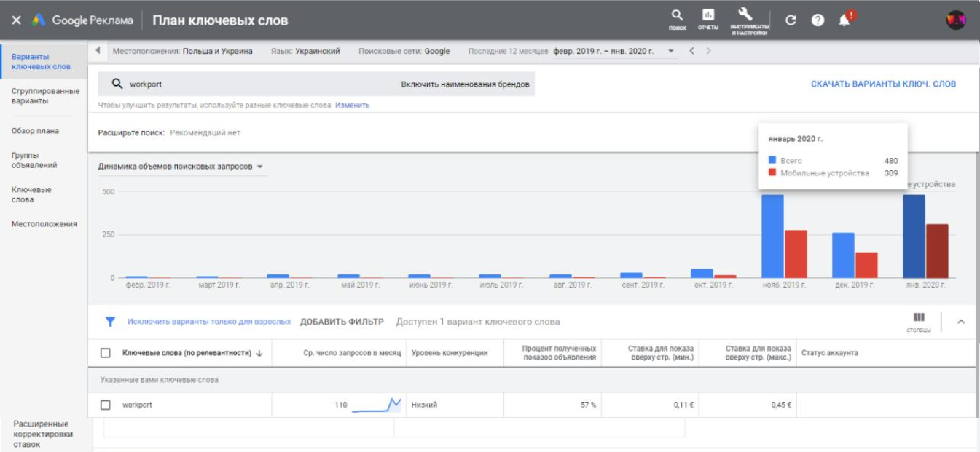
Task: Click the 0,11 € bid cell
Action: (x=683, y=405)
